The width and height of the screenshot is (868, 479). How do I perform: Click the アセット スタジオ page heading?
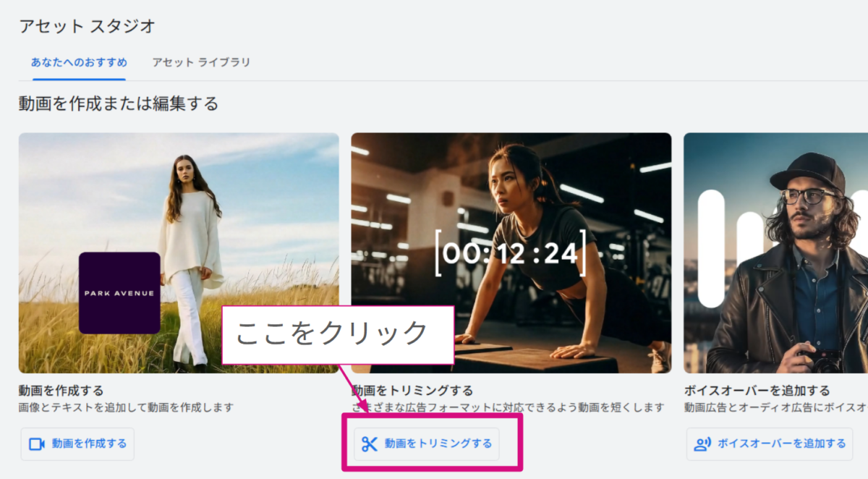(87, 27)
